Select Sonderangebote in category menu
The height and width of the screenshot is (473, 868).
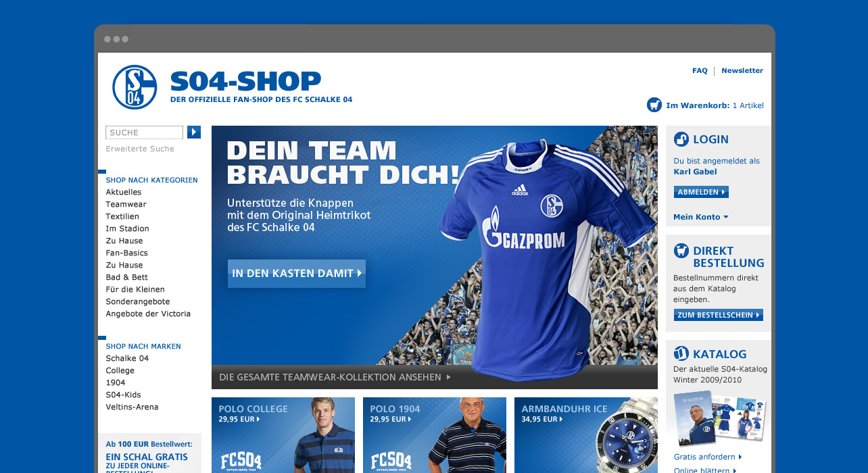pyautogui.click(x=138, y=301)
